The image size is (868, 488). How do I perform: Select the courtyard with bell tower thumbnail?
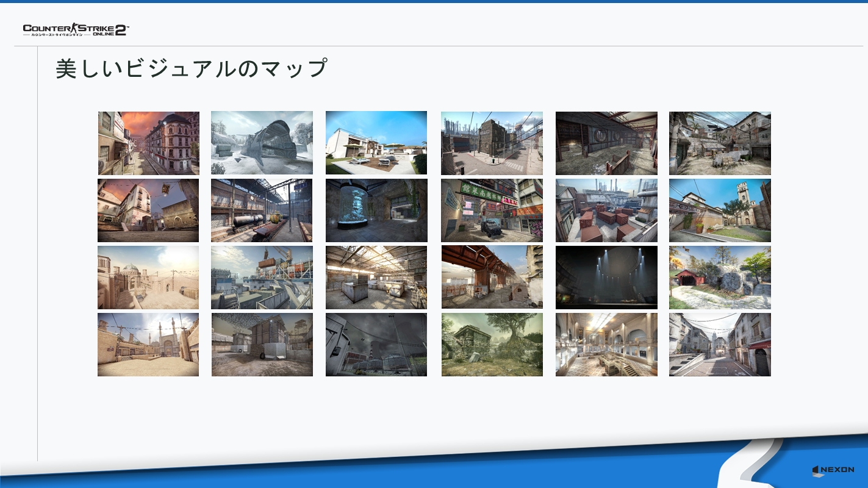tap(720, 210)
